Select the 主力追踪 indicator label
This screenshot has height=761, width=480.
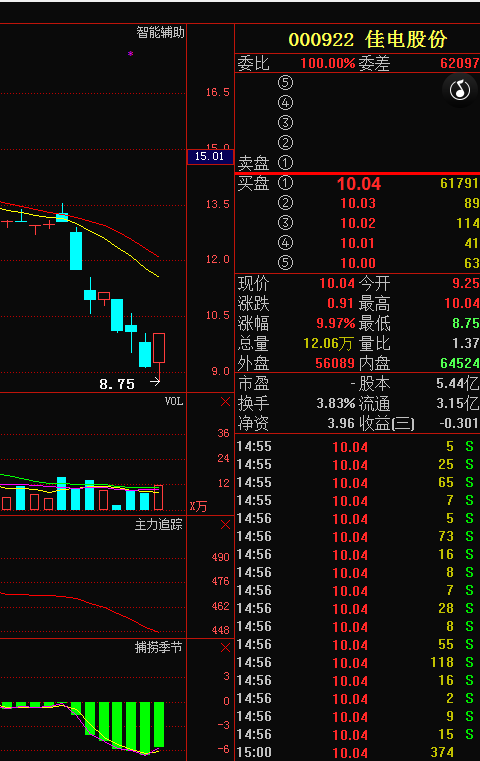pyautogui.click(x=158, y=525)
